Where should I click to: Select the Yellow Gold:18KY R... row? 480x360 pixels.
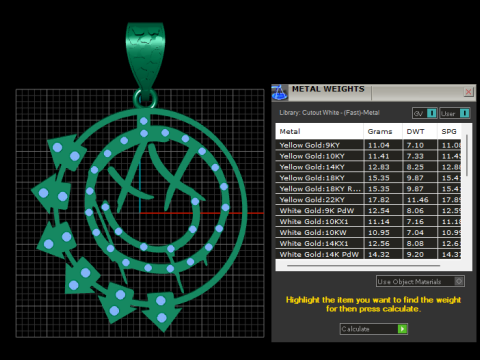[369, 189]
